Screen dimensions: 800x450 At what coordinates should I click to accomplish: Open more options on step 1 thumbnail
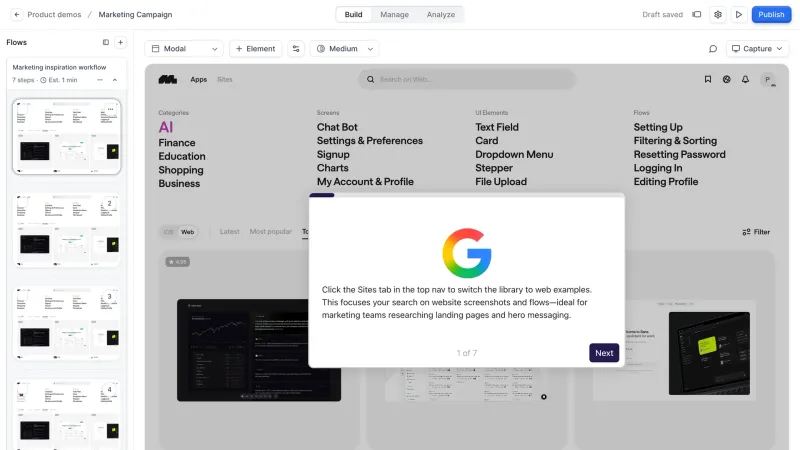point(110,109)
